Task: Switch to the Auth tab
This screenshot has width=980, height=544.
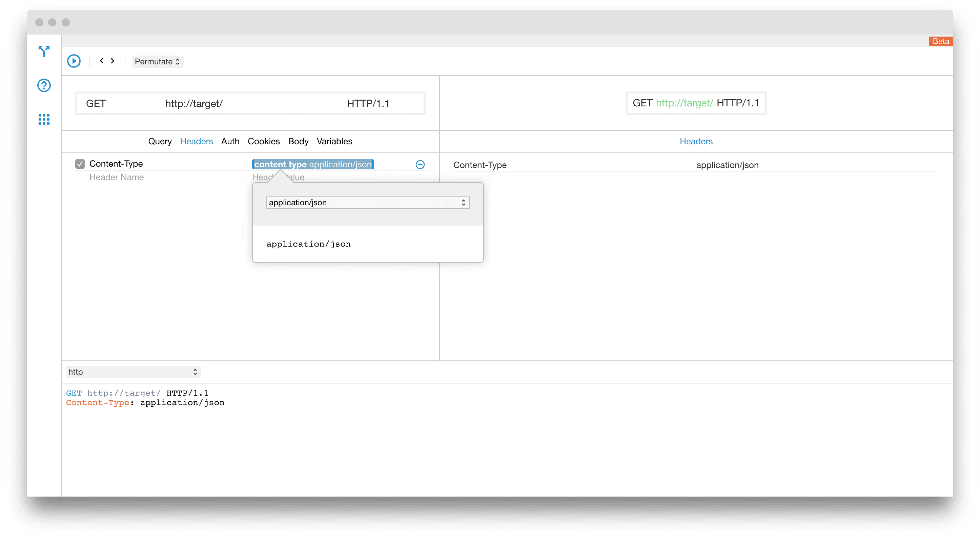Action: tap(230, 141)
